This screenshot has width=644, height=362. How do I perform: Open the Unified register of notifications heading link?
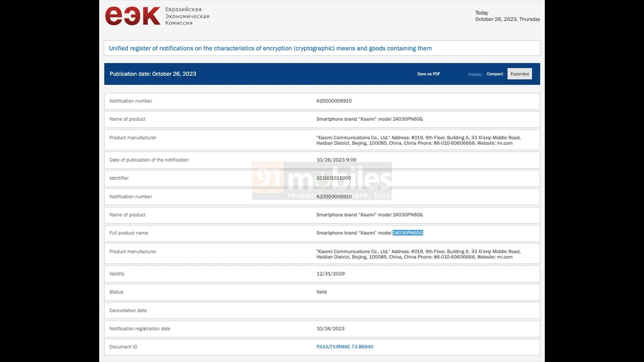(270, 48)
